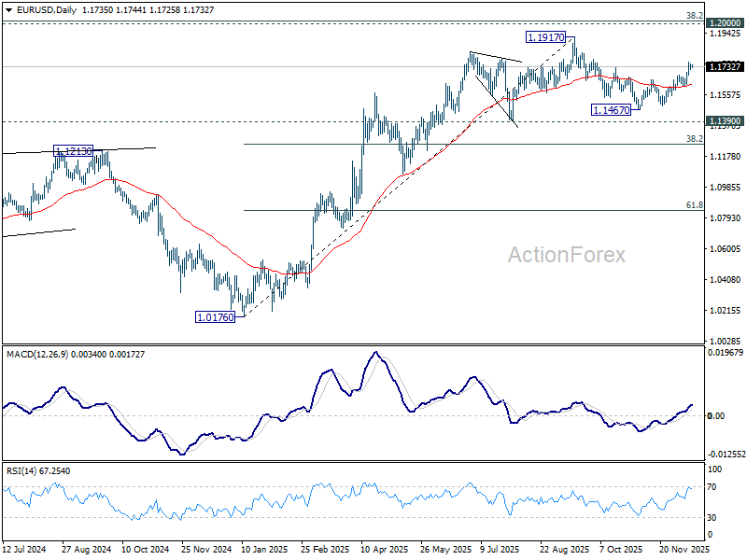
Task: Select the current price tag 1.17327
Action: coord(726,66)
